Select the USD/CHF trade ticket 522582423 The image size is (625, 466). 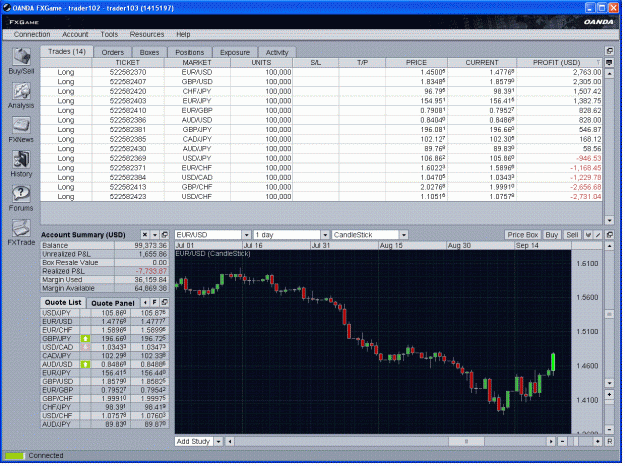pos(321,197)
